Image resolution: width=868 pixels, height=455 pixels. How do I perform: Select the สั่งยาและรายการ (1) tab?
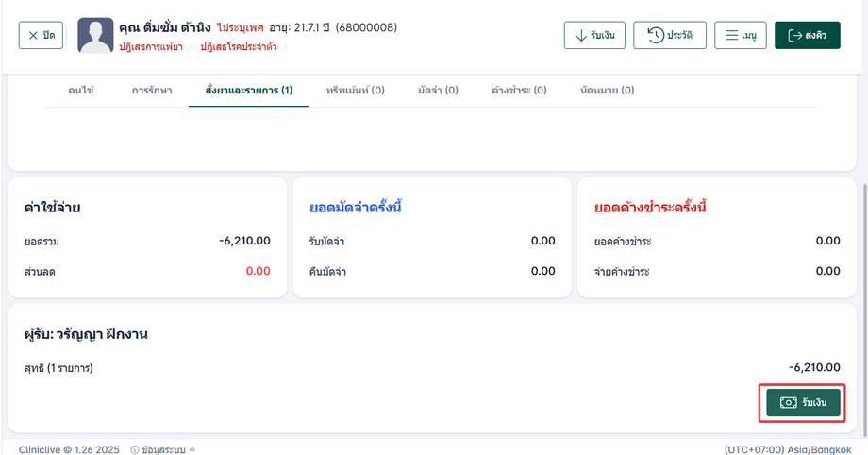point(249,91)
